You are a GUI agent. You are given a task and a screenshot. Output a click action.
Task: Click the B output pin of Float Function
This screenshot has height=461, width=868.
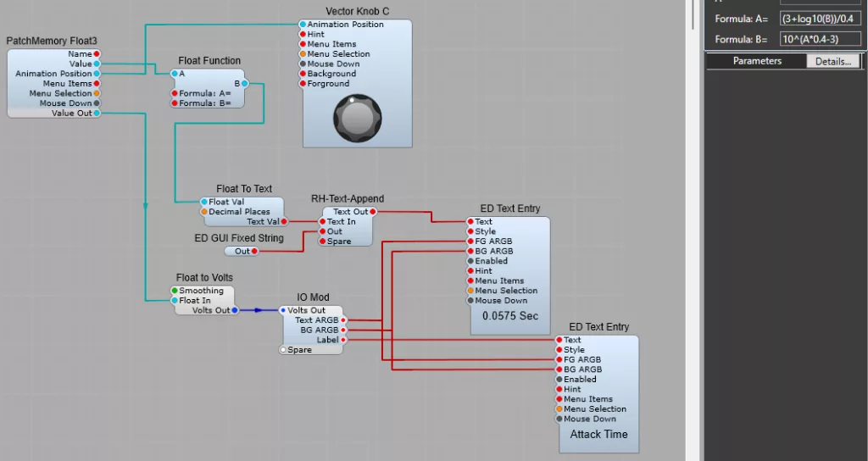pyautogui.click(x=244, y=83)
